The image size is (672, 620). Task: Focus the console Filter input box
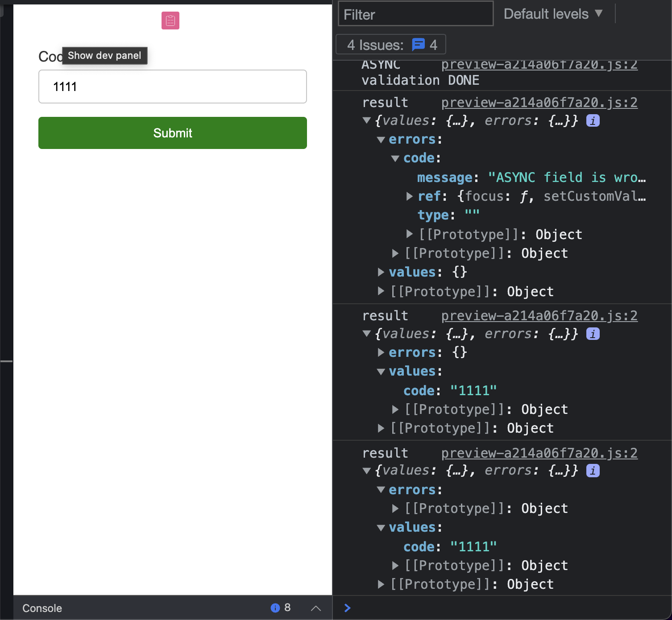coord(416,14)
